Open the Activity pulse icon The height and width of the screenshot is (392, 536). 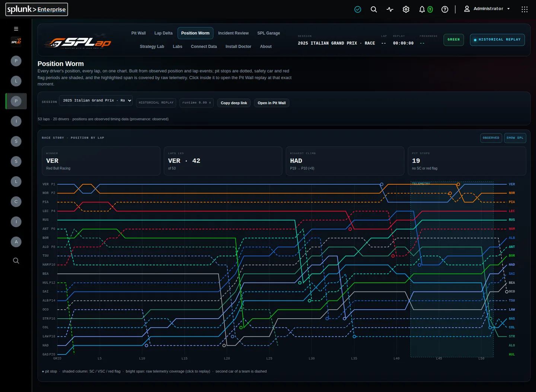[390, 9]
